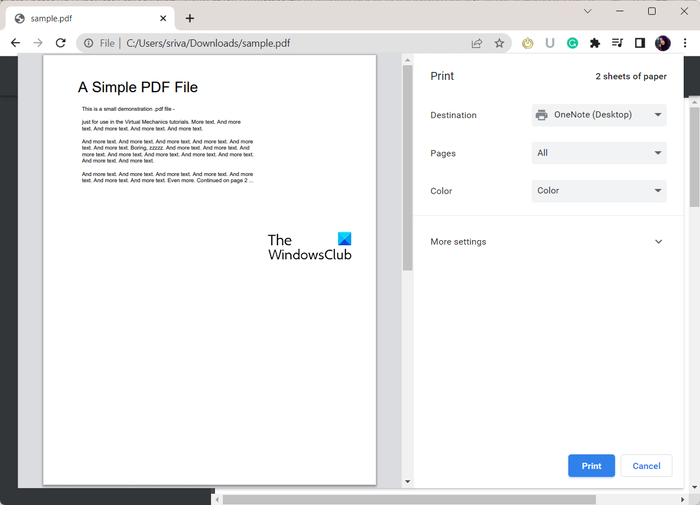Open the Grammarly extension icon
Viewport: 700px width, 505px height.
coord(572,43)
